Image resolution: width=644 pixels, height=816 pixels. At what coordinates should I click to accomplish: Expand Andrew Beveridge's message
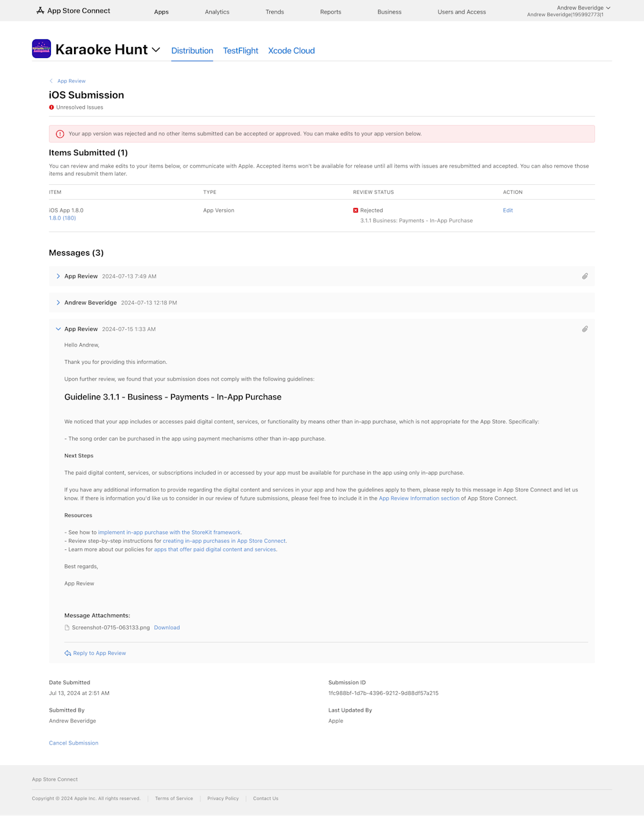58,303
